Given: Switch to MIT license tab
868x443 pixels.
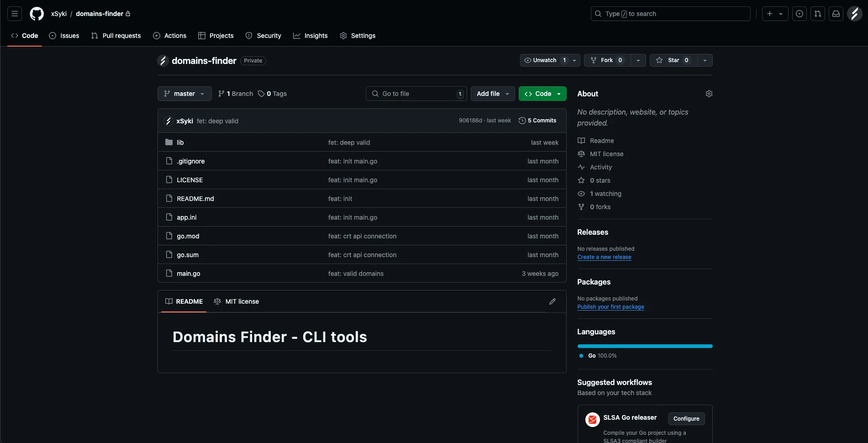Looking at the screenshot, I should (237, 301).
